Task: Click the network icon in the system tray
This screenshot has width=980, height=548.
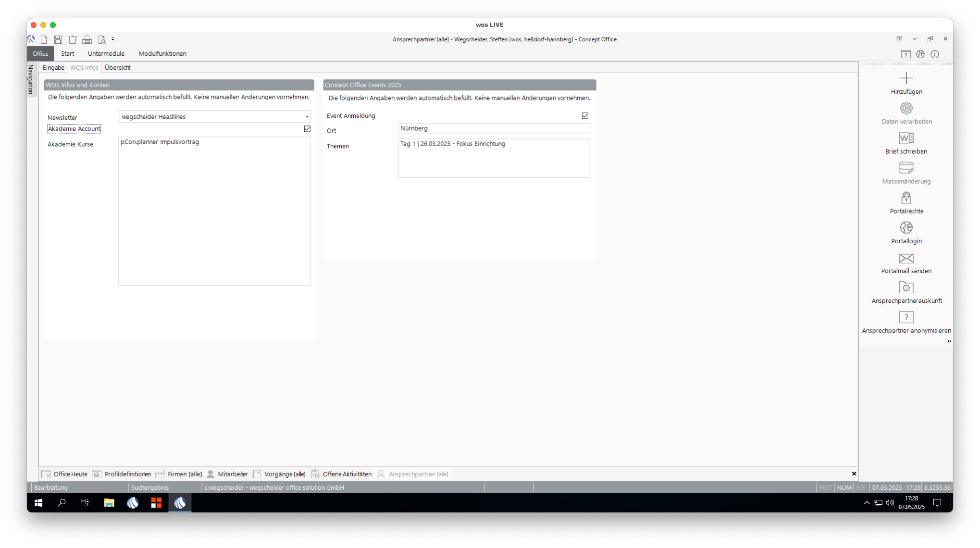Action: click(878, 503)
